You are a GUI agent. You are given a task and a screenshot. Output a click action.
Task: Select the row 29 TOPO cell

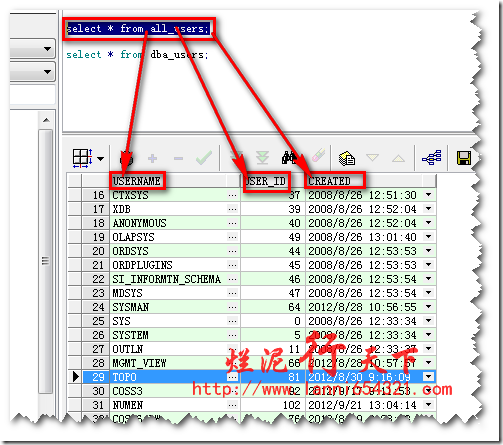169,377
